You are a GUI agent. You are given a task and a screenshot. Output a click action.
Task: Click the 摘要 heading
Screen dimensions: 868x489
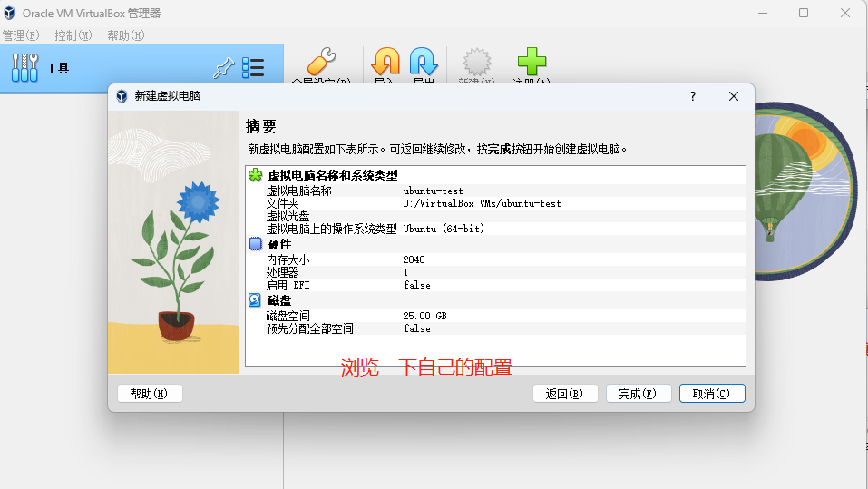pyautogui.click(x=260, y=127)
